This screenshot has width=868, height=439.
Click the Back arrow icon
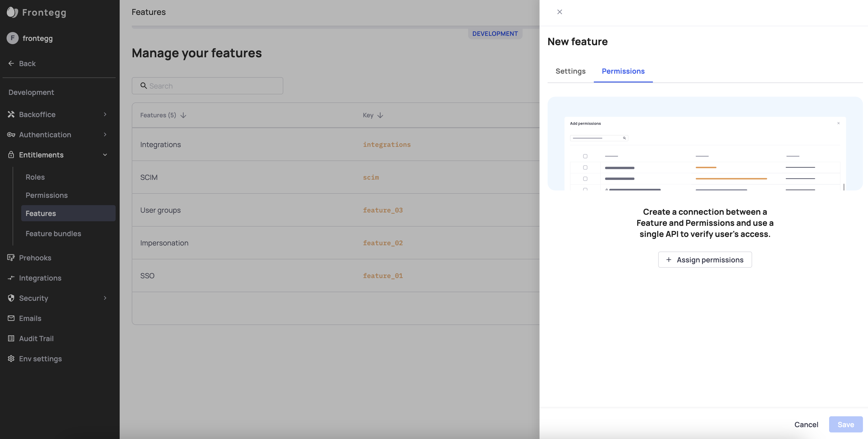point(11,63)
